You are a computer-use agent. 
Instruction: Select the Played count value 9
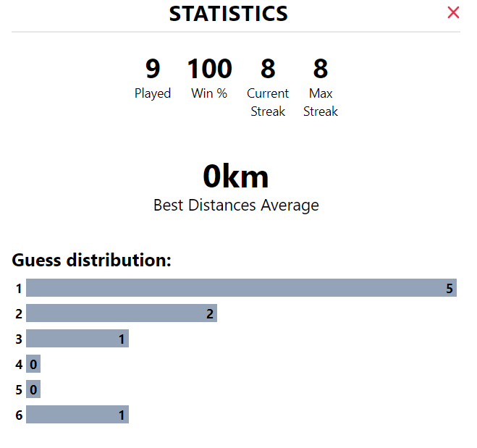click(x=153, y=69)
